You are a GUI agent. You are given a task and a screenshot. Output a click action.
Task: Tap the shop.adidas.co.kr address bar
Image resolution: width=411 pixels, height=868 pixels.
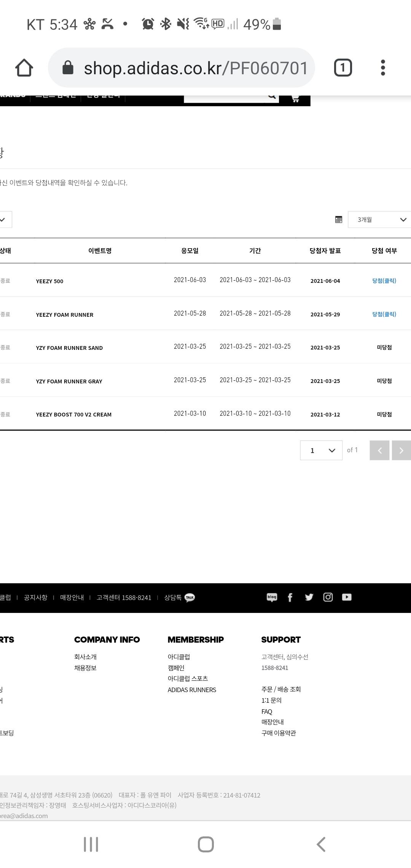(181, 68)
